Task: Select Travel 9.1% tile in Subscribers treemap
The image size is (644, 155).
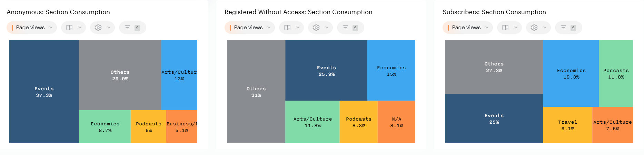Action: [567, 125]
